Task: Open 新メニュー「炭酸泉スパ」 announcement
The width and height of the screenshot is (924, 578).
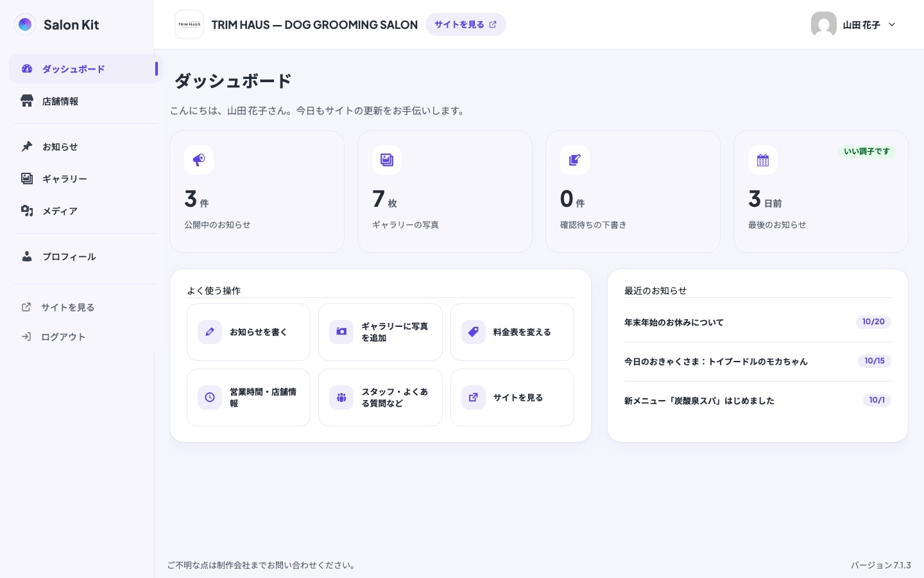Action: click(699, 401)
